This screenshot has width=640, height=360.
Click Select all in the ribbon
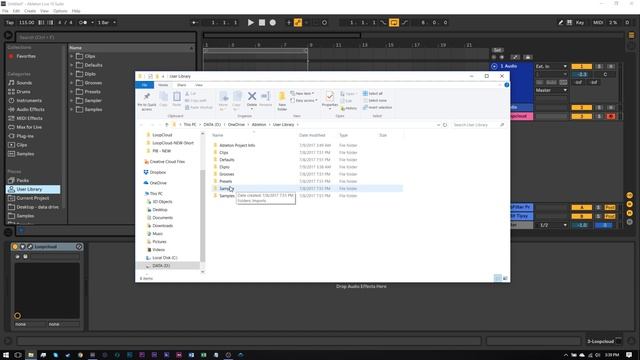[x=373, y=93]
